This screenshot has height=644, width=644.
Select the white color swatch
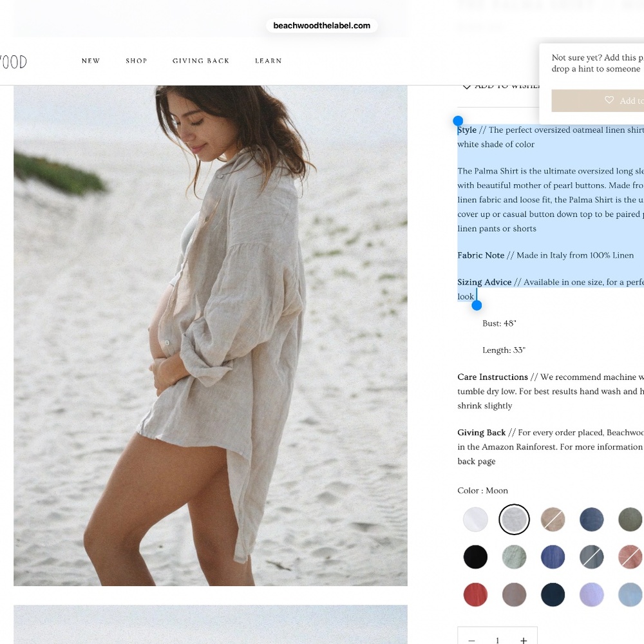(475, 519)
